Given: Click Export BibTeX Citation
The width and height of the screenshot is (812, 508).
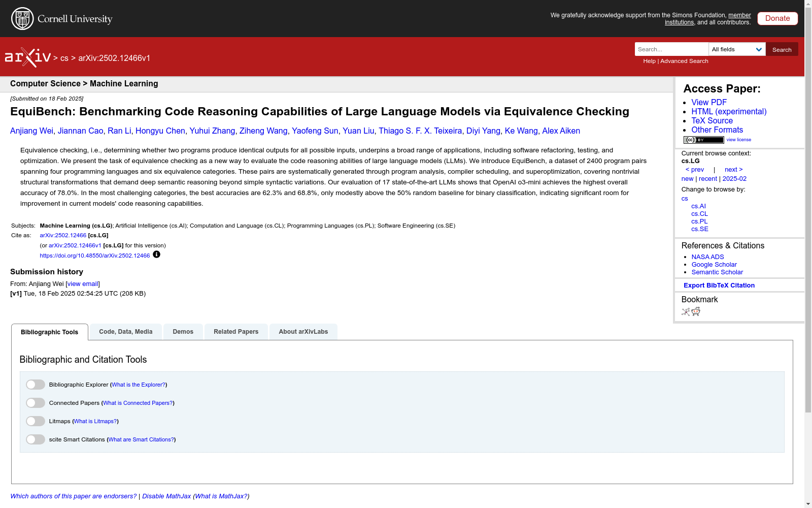Looking at the screenshot, I should point(719,285).
